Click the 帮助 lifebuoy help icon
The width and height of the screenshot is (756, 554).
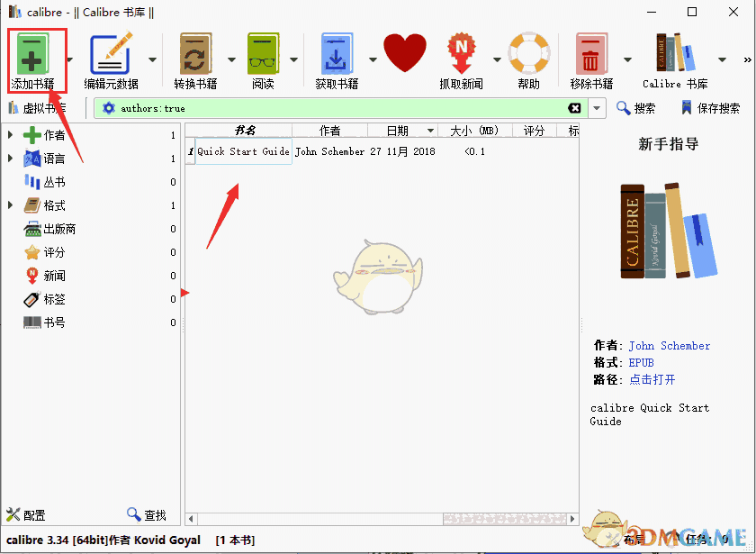(529, 54)
